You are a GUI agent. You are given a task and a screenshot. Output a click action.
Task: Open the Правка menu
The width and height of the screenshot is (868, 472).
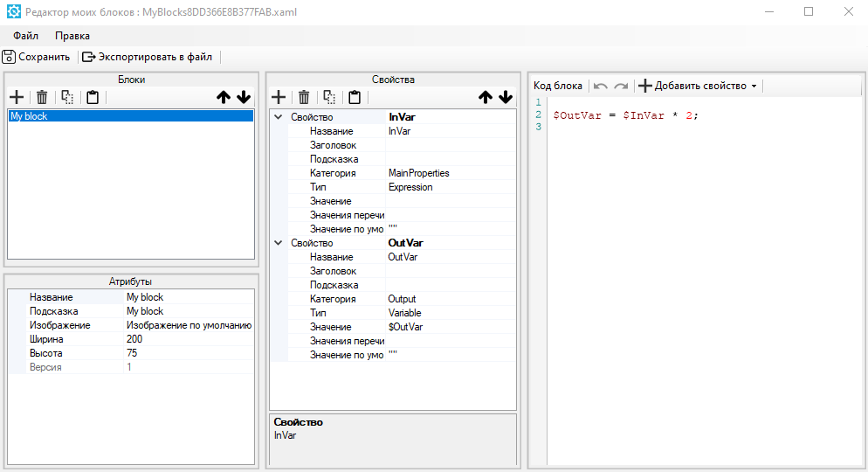click(x=72, y=36)
